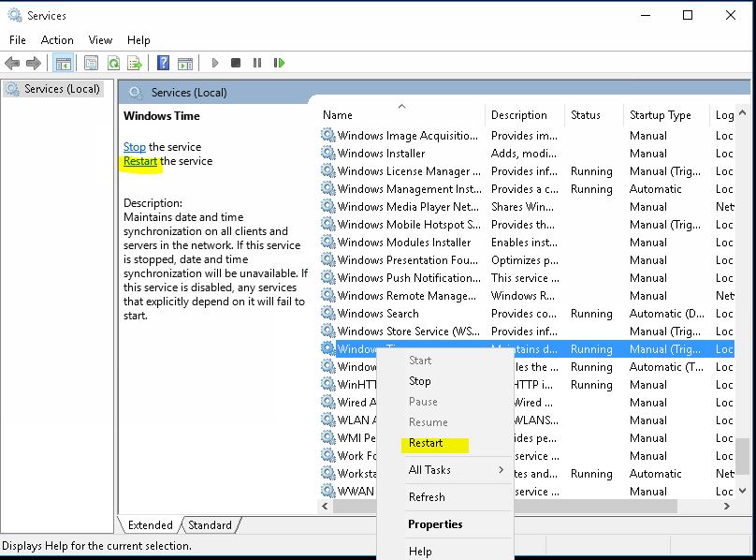Select Windows Store Service (WS... row
Image resolution: width=756 pixels, height=560 pixels.
tap(527, 332)
